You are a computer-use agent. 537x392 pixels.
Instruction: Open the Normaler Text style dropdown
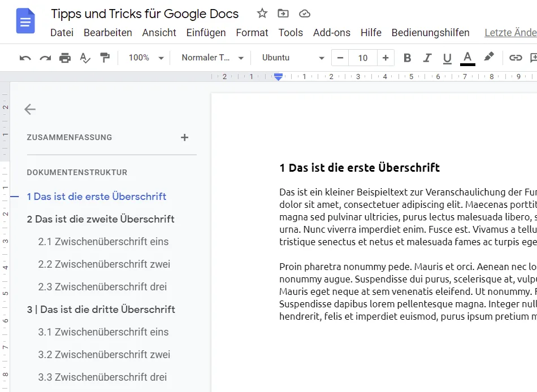point(213,58)
